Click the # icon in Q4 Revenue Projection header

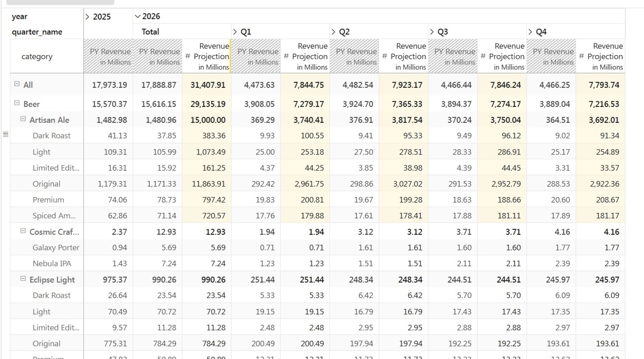tap(581, 57)
